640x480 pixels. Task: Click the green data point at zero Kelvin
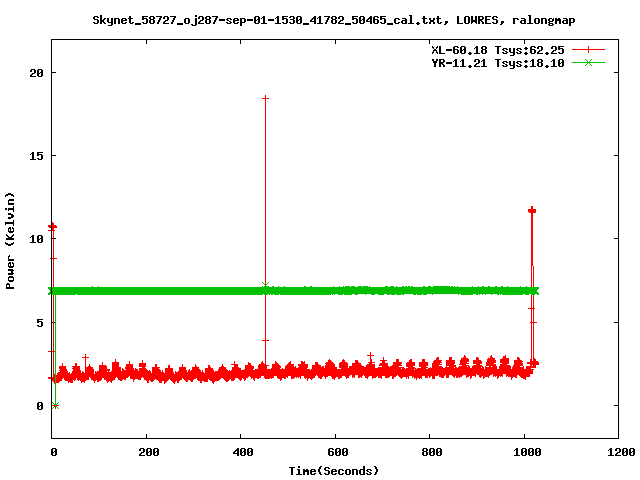[56, 405]
